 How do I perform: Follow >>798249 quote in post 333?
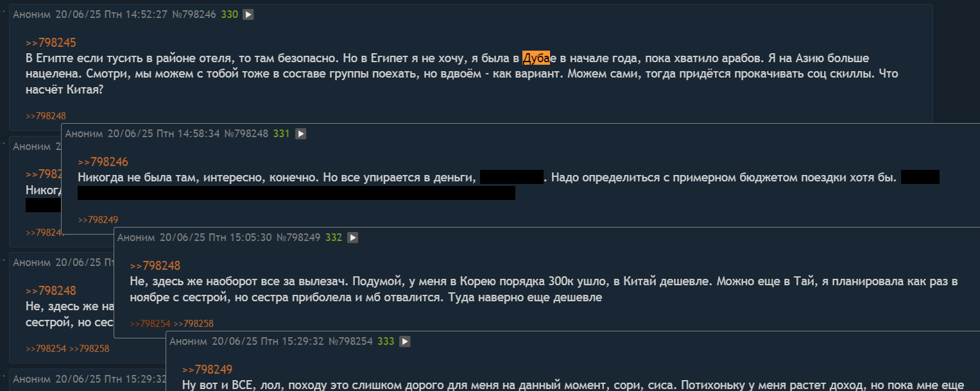tap(207, 370)
